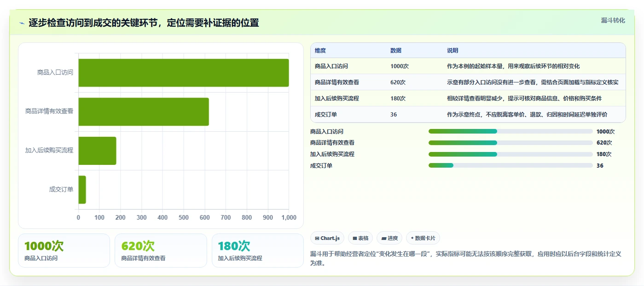
Task: Click the 商品入口访问 bar in the chart
Action: [x=184, y=73]
